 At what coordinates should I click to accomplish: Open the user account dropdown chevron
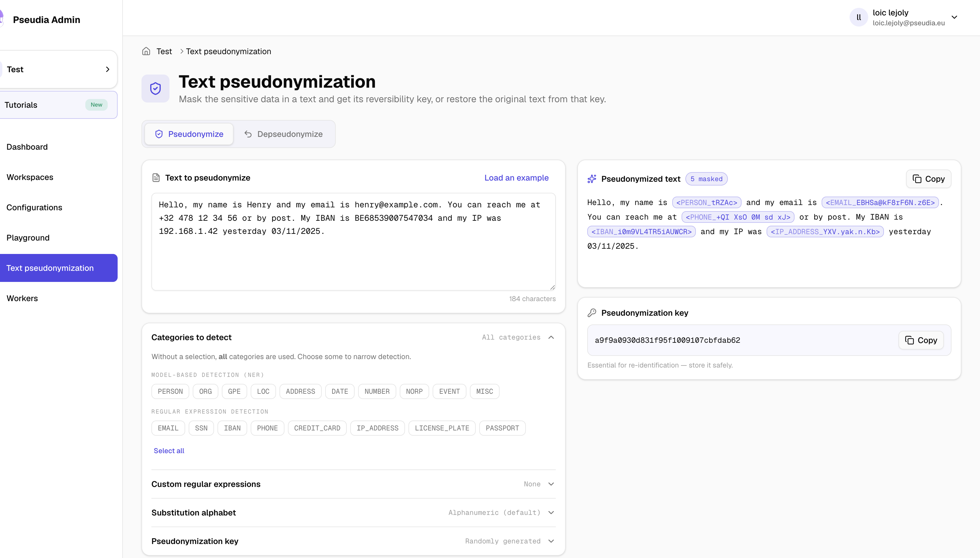(954, 17)
